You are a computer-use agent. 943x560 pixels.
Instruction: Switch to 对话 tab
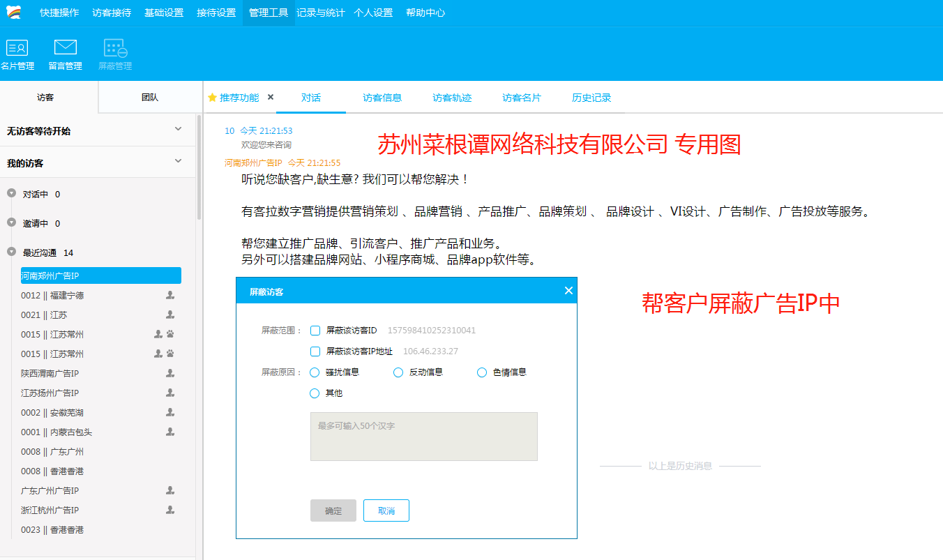[x=311, y=98]
